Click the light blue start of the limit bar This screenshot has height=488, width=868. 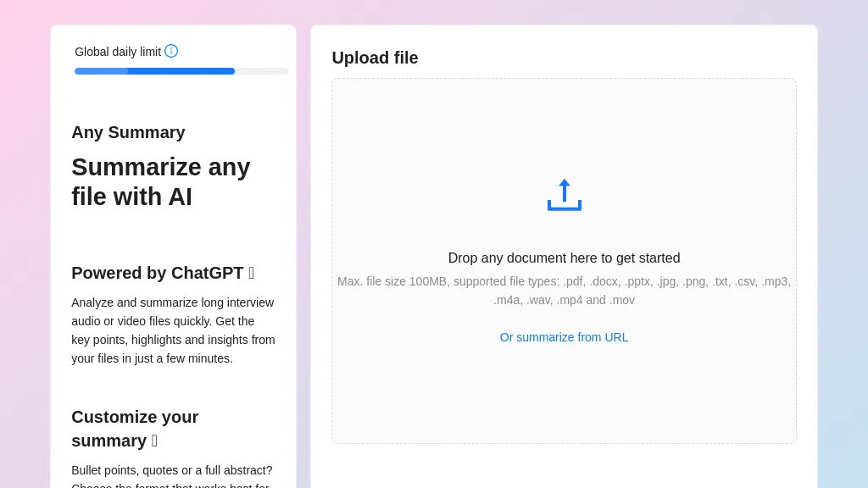(100, 71)
